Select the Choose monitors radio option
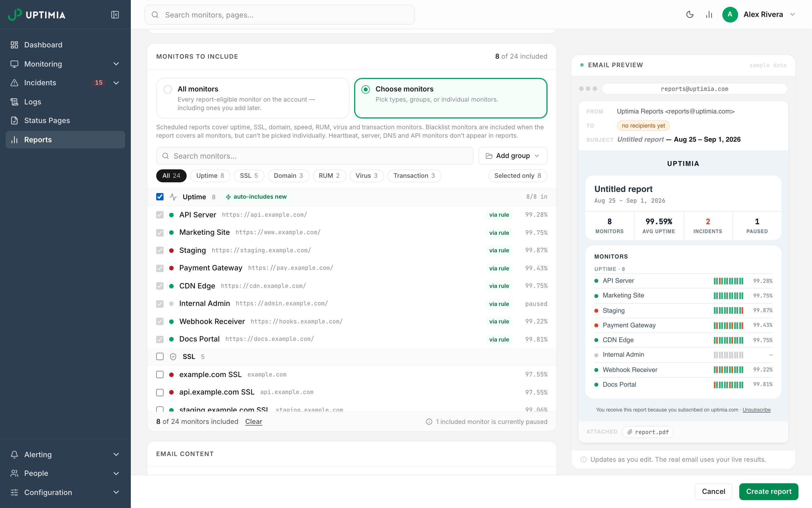This screenshot has height=508, width=812. [x=366, y=89]
